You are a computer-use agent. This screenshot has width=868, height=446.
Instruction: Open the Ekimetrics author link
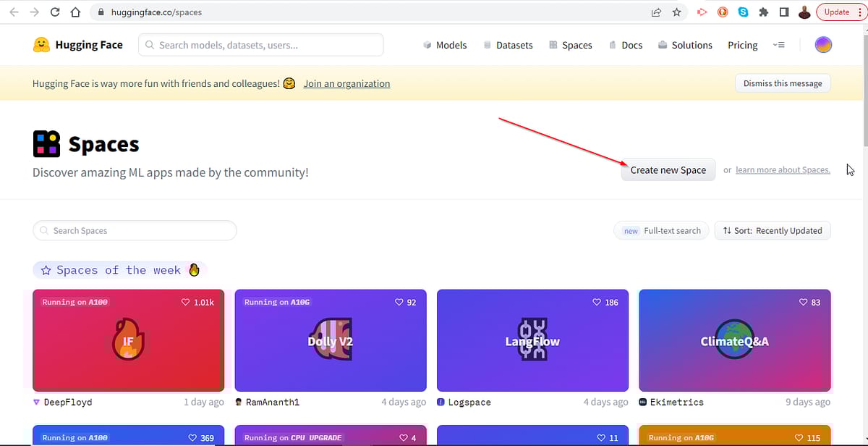(x=677, y=402)
